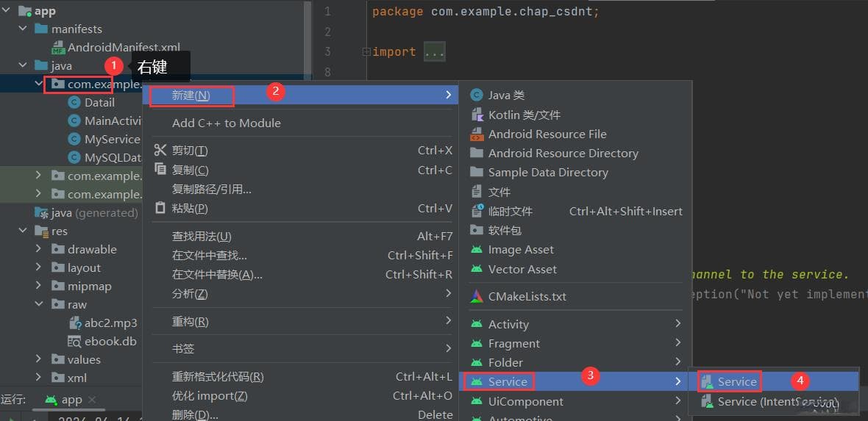Image resolution: width=868 pixels, height=421 pixels.
Task: Click the copy icon beside 复制(C)
Action: (160, 169)
